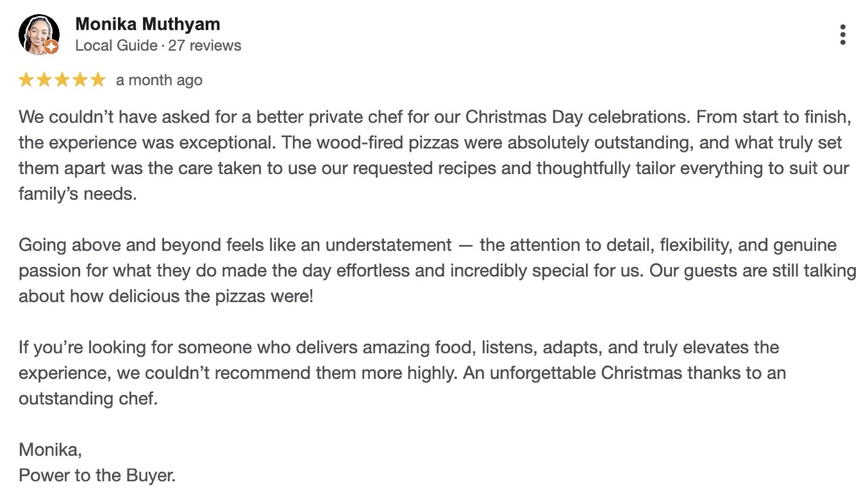
Task: Click the sentence "Our guests are still talking"
Action: click(753, 270)
